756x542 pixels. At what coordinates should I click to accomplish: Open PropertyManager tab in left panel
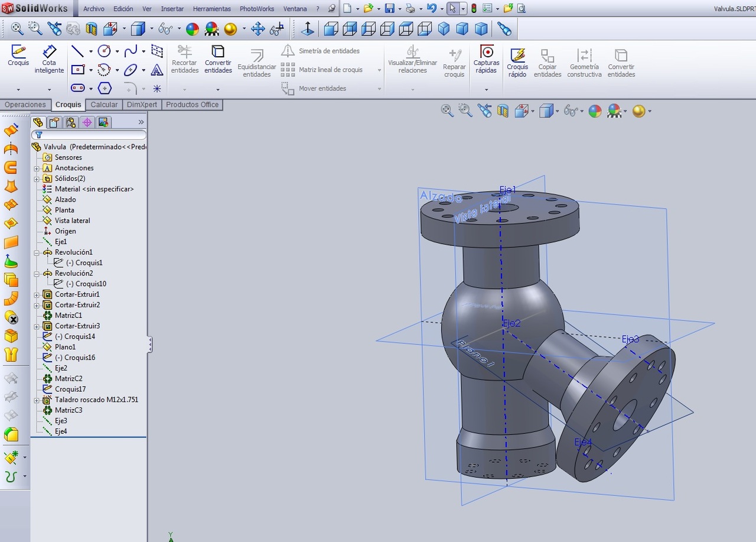point(54,122)
